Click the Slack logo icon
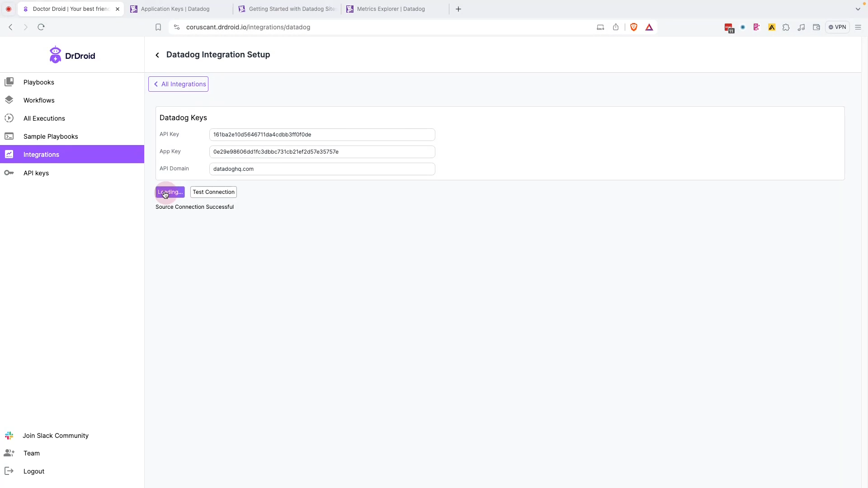Image resolution: width=868 pixels, height=488 pixels. pyautogui.click(x=9, y=436)
